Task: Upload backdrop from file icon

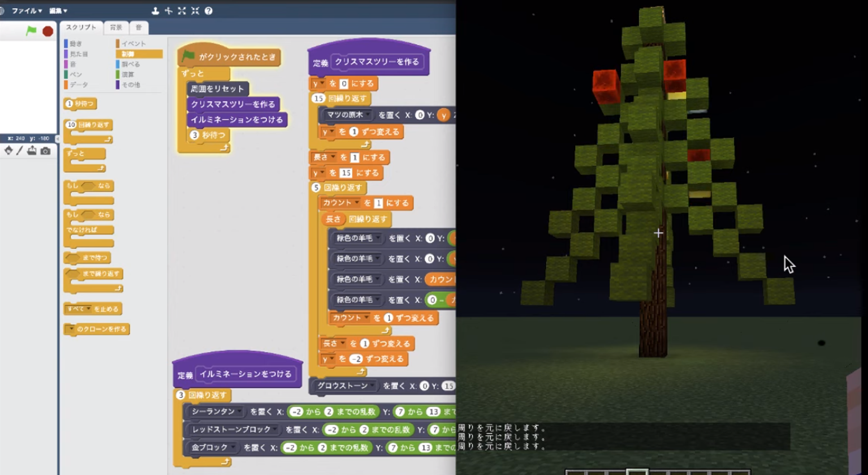Action: tap(32, 151)
